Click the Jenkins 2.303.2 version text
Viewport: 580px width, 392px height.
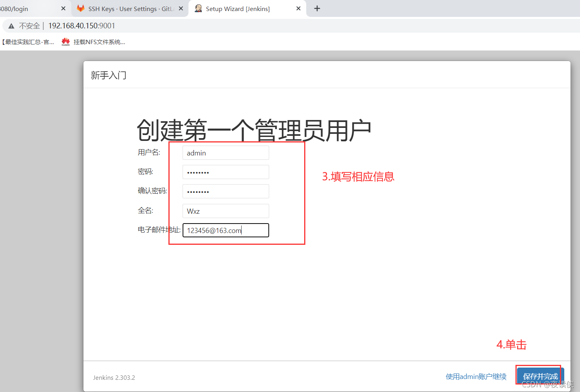pyautogui.click(x=114, y=377)
